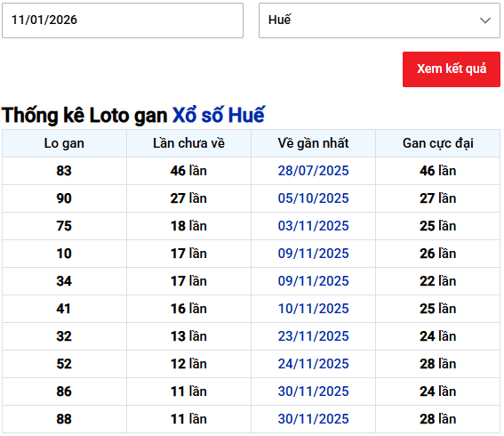Select lo gan number 52
The height and width of the screenshot is (436, 504).
coord(64,364)
